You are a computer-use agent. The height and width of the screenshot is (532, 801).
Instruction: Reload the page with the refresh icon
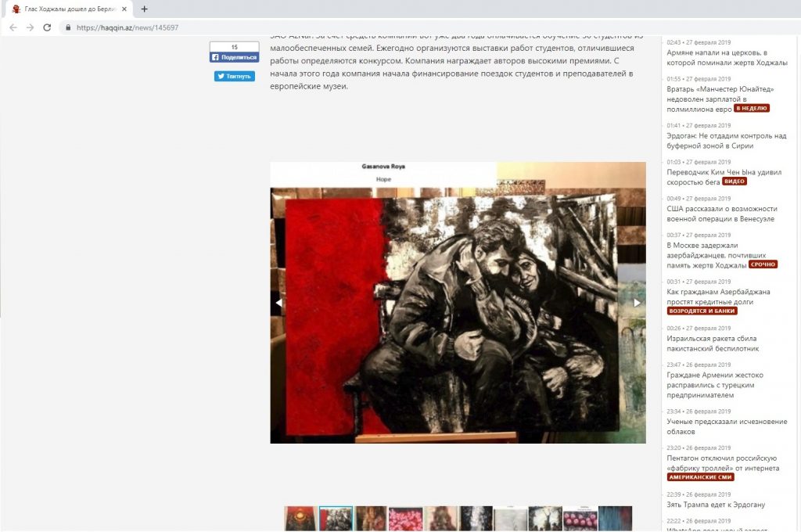coord(47,27)
